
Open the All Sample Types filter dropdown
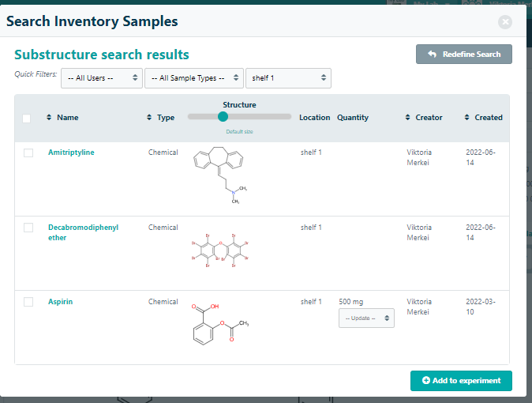193,78
